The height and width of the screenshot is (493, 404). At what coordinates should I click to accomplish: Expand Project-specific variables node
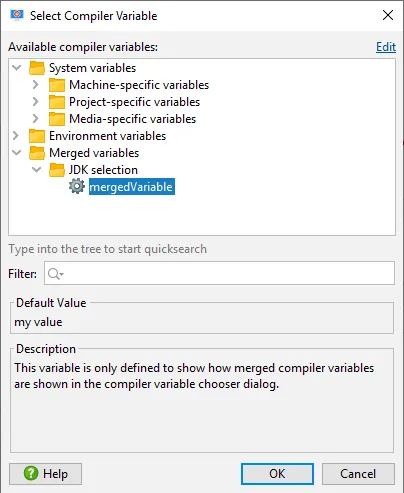coord(36,102)
